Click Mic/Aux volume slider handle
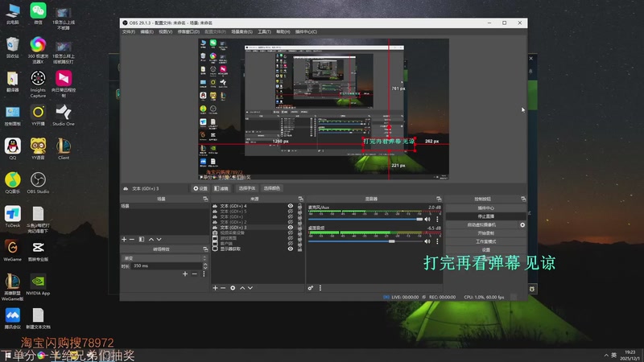This screenshot has width=644, height=362. (419, 220)
